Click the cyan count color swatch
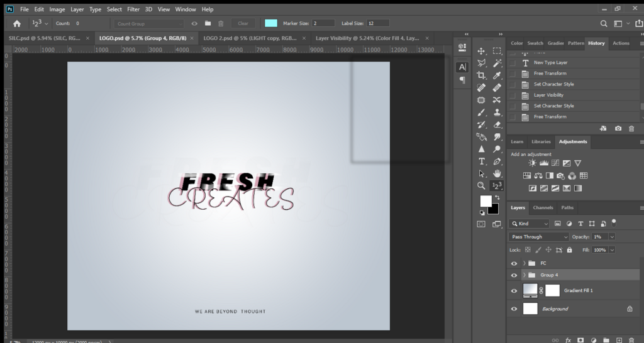 tap(270, 23)
